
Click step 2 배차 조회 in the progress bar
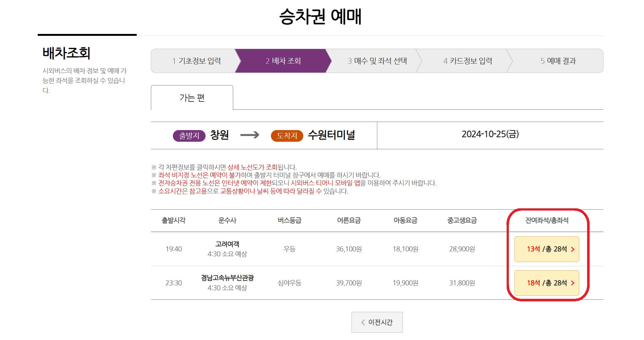pyautogui.click(x=282, y=61)
